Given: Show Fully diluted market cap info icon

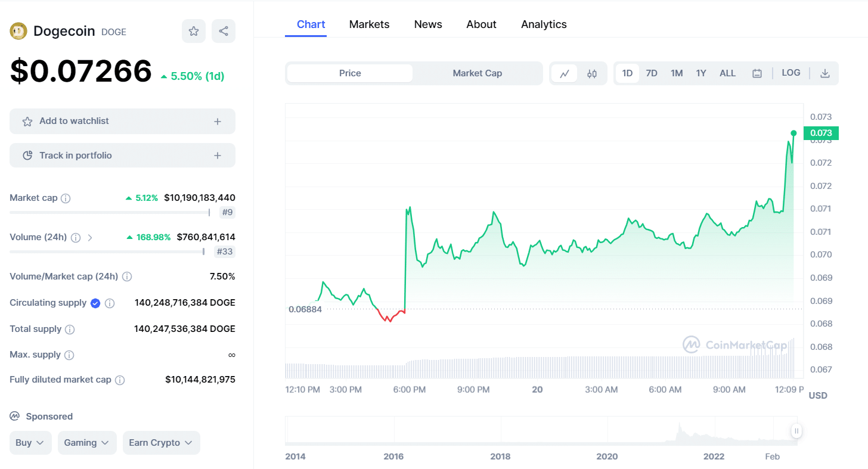Looking at the screenshot, I should (120, 380).
